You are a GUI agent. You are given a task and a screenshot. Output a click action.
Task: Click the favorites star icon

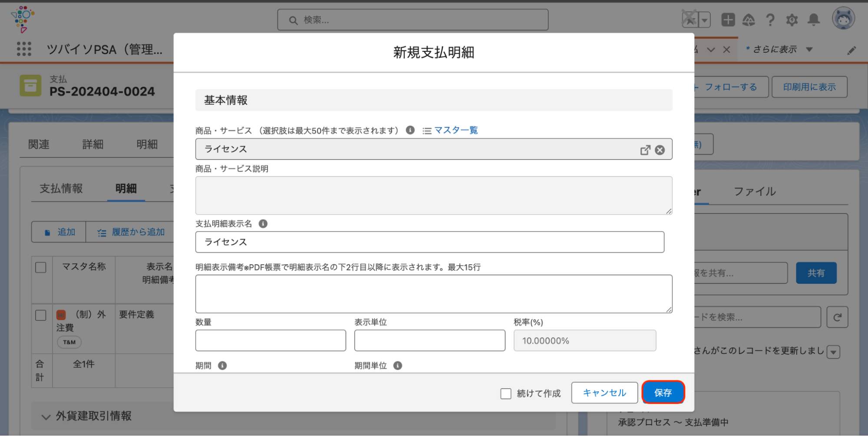click(690, 20)
